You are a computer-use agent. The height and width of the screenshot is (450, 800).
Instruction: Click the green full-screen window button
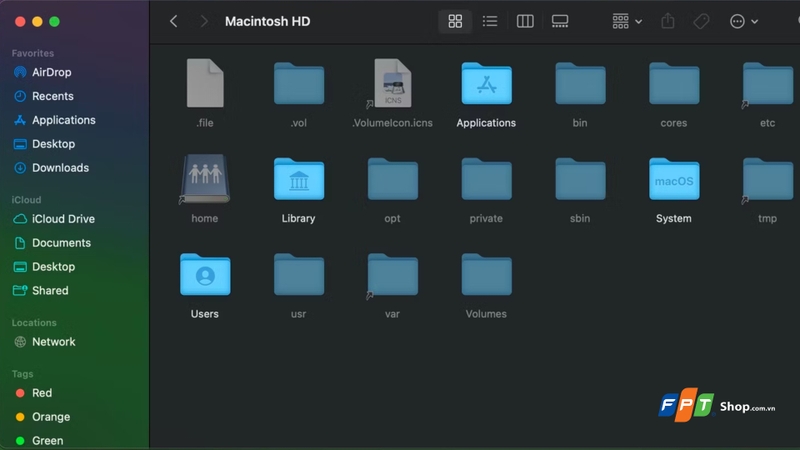click(55, 21)
